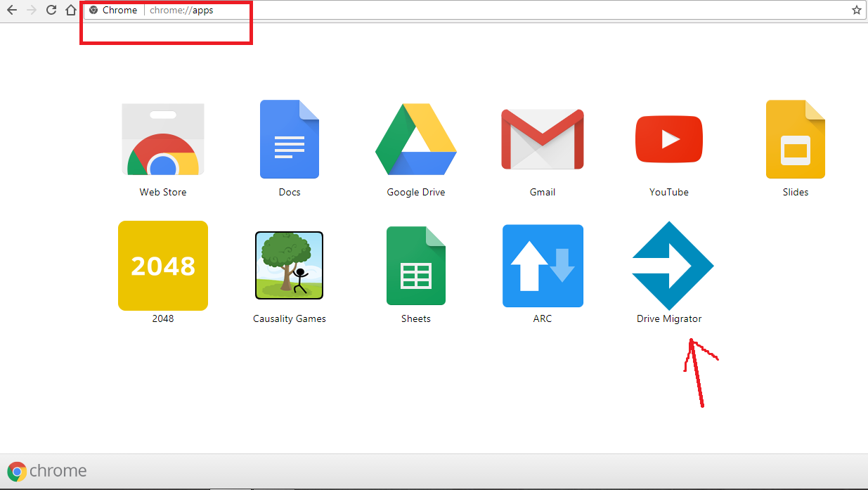Click the forward navigation arrow
The width and height of the screenshot is (868, 490).
31,10
